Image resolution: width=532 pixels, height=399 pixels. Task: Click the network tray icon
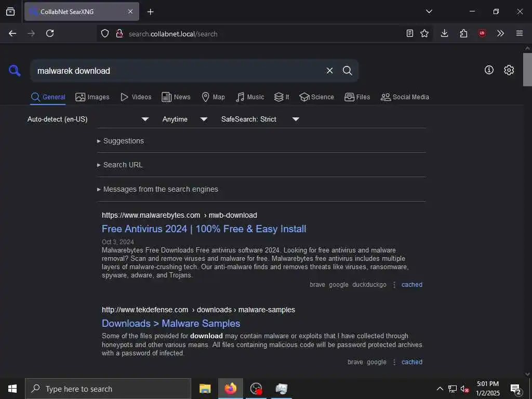pos(453,389)
